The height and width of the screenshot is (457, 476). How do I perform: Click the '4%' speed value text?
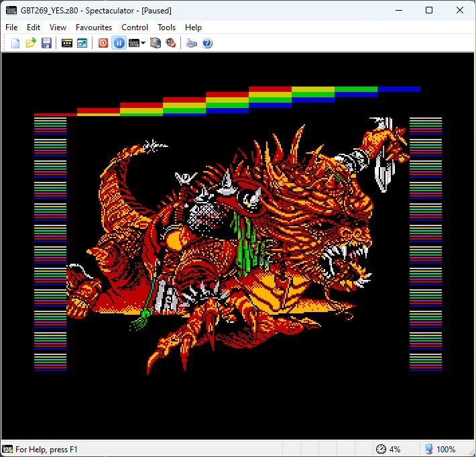(x=395, y=450)
